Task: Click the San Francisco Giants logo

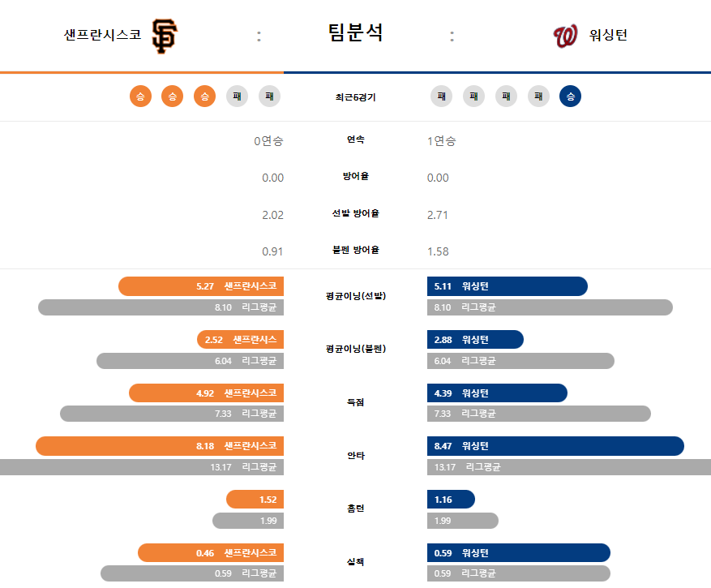Action: (x=164, y=36)
